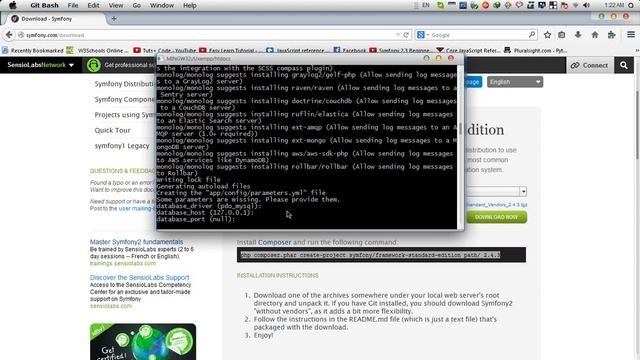Open the Core JavaScript Reference bookmark

[469, 51]
